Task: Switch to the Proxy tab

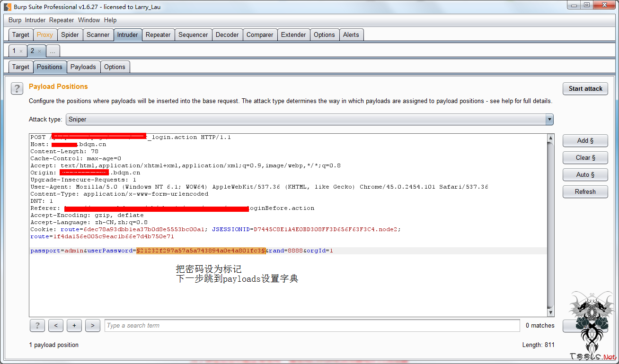Action: (45, 35)
